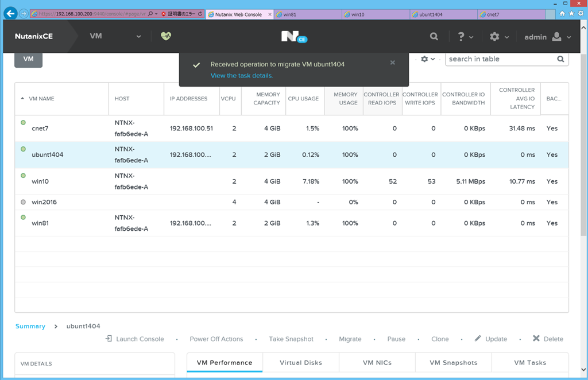Click the green status dot next to win10
The width and height of the screenshot is (588, 380).
tap(23, 175)
